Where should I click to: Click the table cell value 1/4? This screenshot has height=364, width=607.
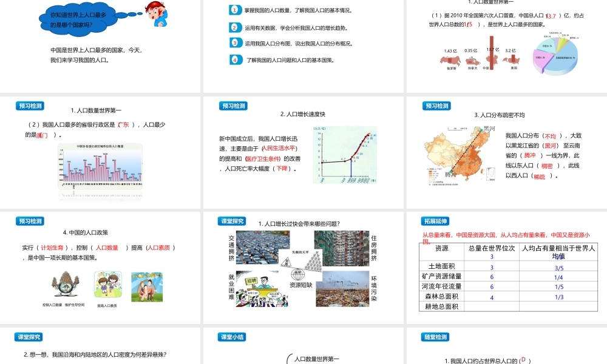[x=558, y=277]
